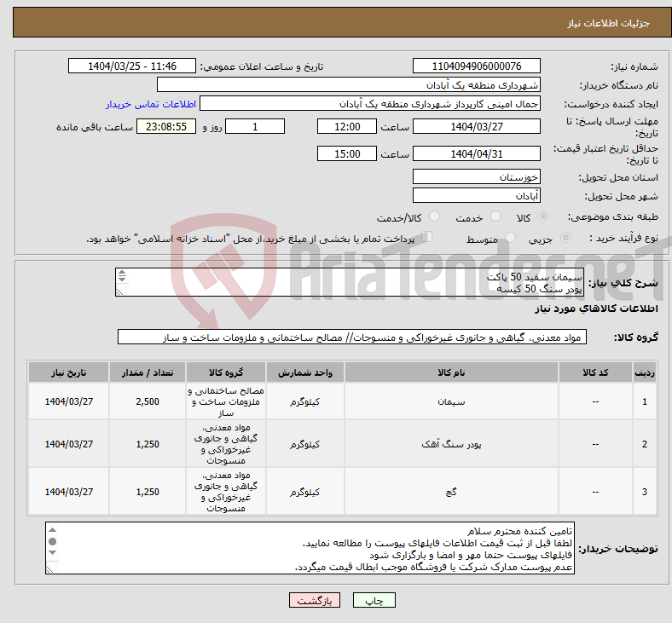Screen dimensions: 672x623
Task: Click the تعداد / مقدار column header
Action: (148, 372)
